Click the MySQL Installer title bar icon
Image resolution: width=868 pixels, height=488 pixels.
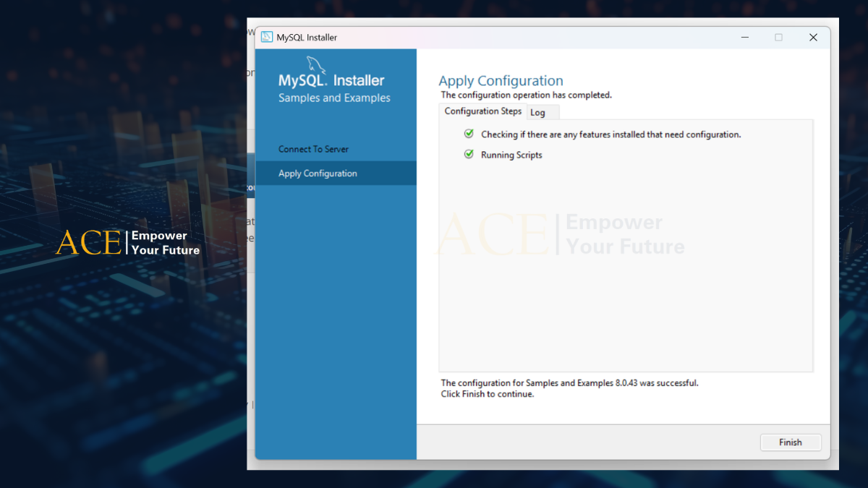pyautogui.click(x=267, y=37)
